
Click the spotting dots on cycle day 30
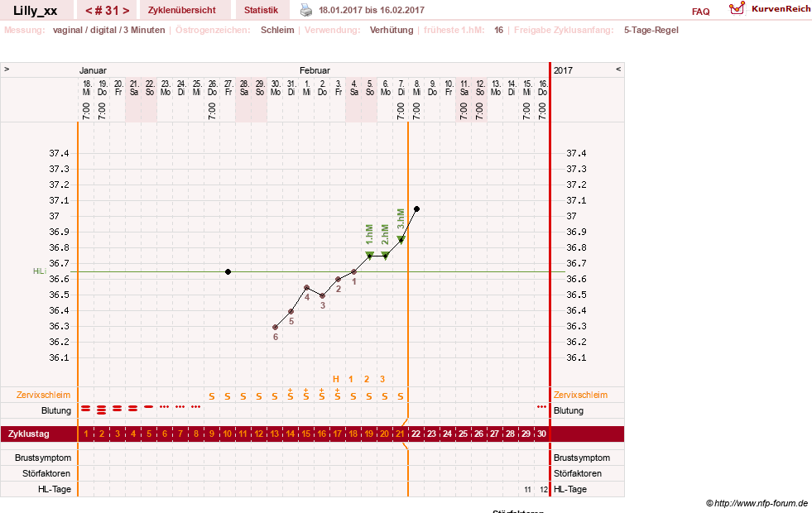(541, 407)
